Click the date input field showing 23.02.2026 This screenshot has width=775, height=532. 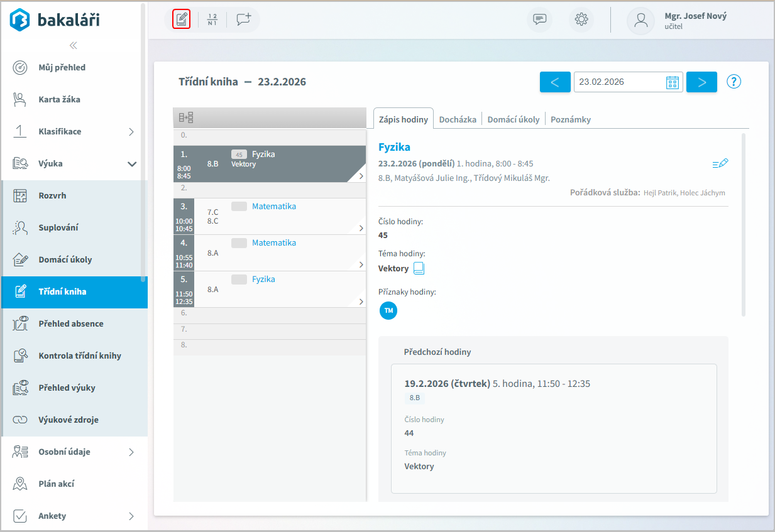(618, 82)
